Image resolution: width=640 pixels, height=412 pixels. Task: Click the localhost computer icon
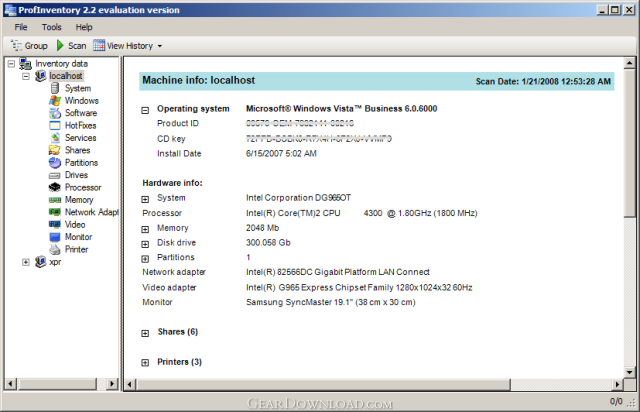click(40, 76)
